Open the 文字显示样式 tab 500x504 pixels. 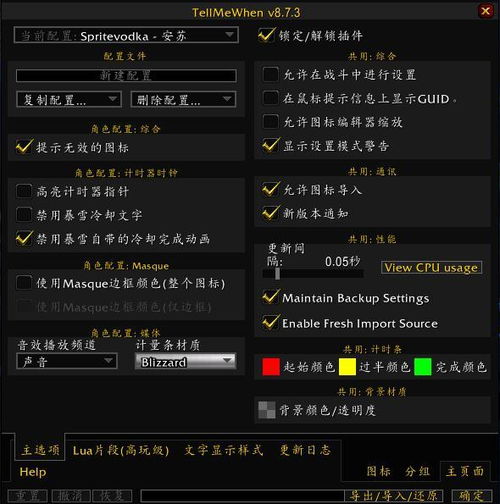(x=224, y=450)
